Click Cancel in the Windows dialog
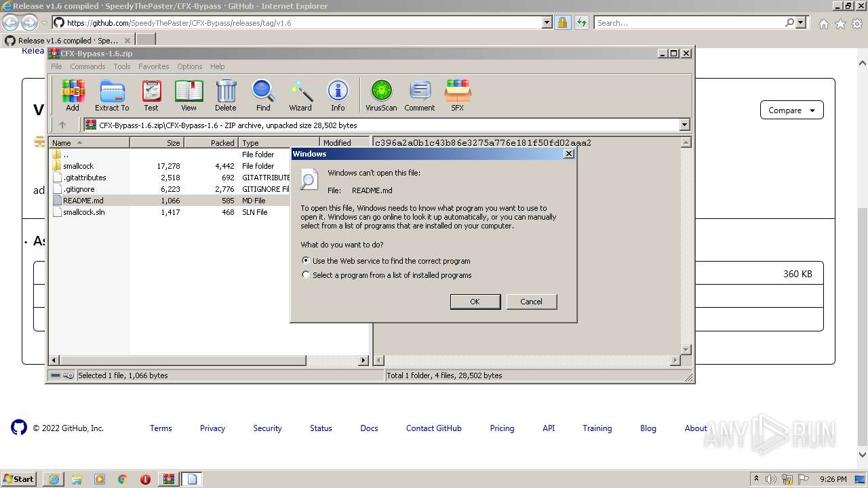The image size is (868, 488). (532, 302)
